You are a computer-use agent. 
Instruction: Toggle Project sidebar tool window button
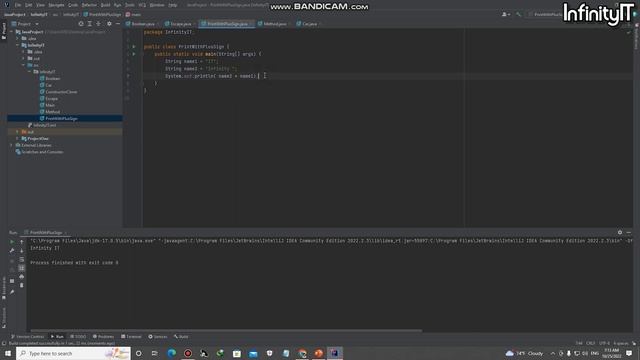pos(4,31)
